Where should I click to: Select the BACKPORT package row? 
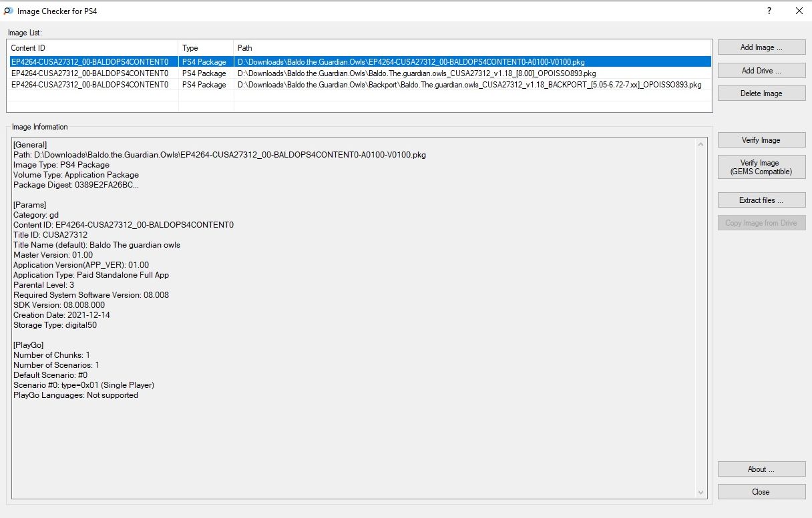click(469, 85)
